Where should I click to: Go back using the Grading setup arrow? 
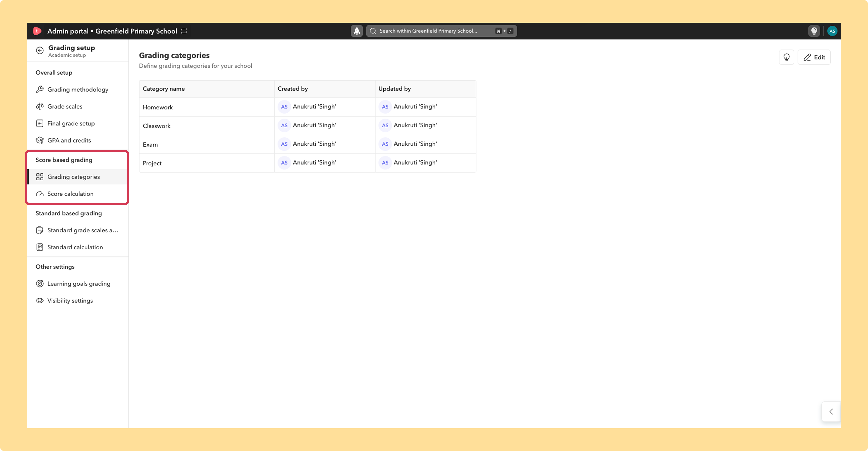tap(40, 51)
